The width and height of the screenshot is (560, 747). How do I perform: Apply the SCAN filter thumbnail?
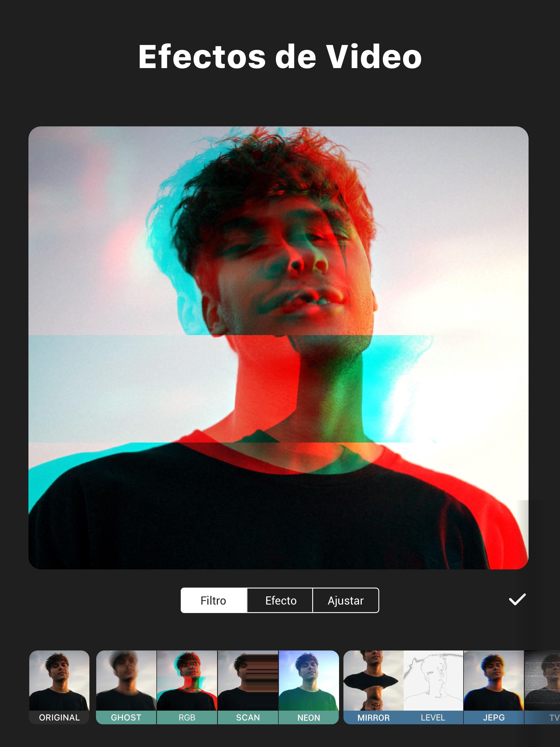(248, 687)
